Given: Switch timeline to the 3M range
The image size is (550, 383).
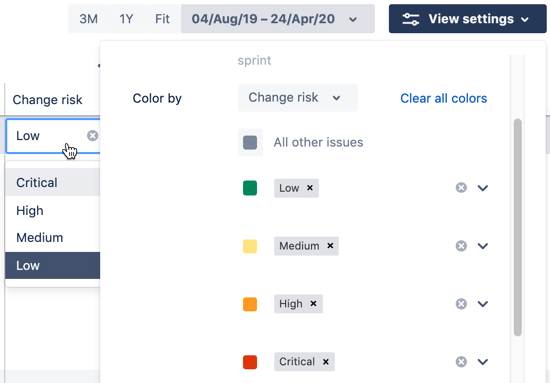Looking at the screenshot, I should coord(88,19).
